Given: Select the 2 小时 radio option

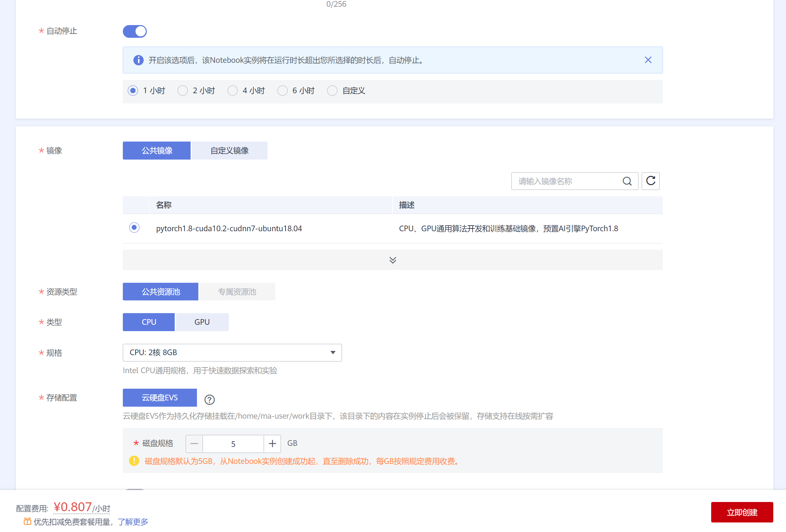Looking at the screenshot, I should point(182,91).
